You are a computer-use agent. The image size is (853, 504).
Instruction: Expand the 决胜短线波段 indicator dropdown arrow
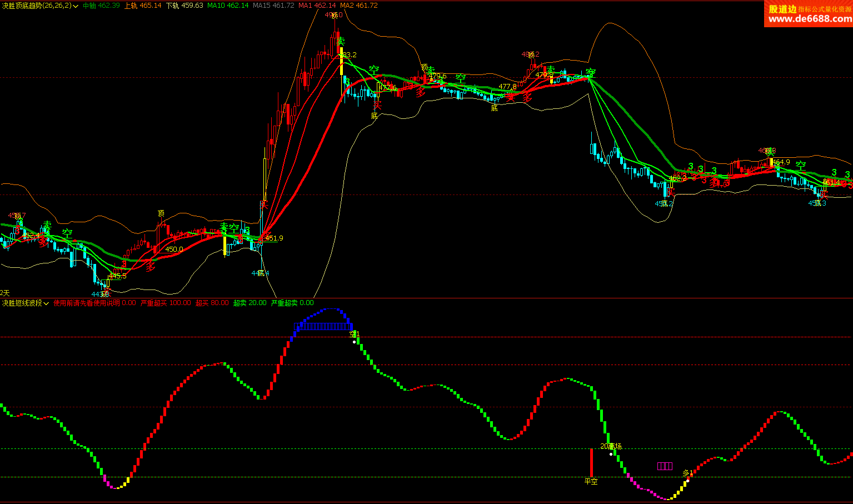(46, 303)
